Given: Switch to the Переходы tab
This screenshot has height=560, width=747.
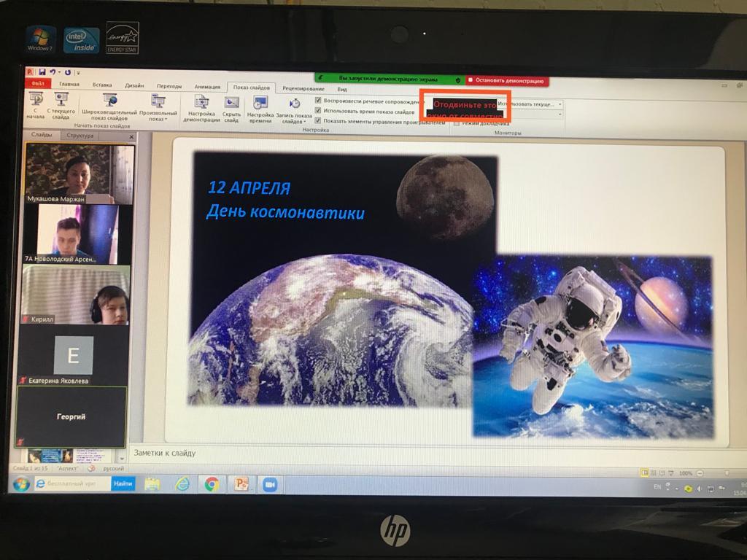Looking at the screenshot, I should pos(169,86).
